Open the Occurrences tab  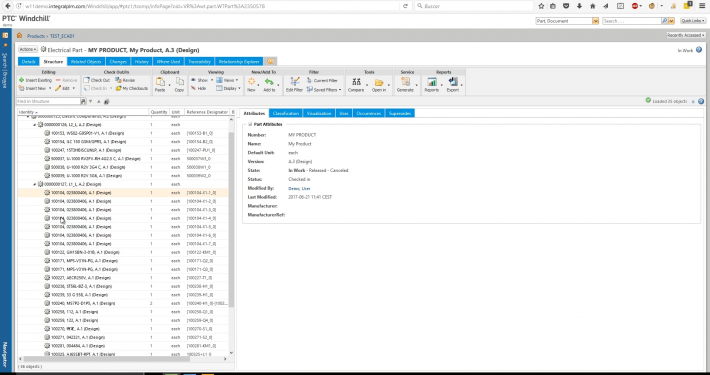tap(369, 113)
